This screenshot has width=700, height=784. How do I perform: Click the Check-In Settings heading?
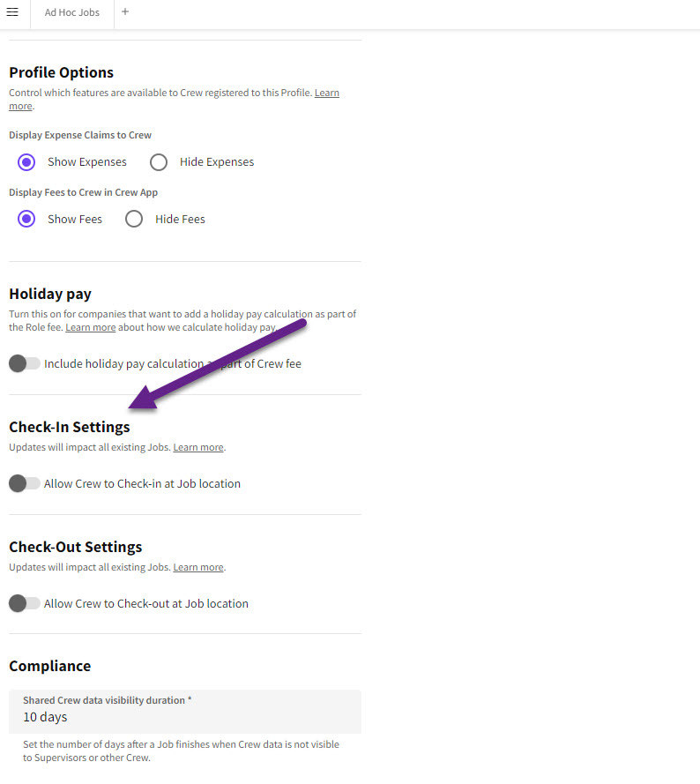[x=70, y=427]
